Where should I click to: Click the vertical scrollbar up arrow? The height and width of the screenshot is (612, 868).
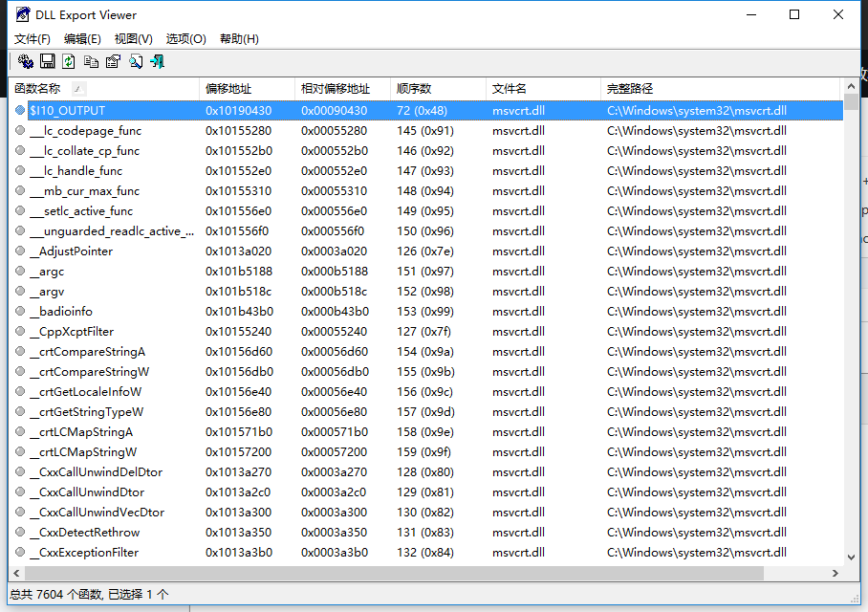click(x=852, y=86)
